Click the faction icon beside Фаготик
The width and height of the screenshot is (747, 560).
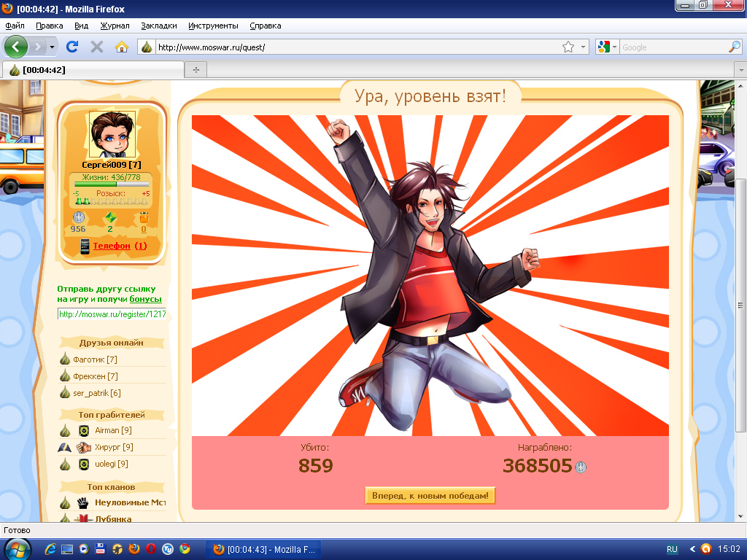coord(65,359)
